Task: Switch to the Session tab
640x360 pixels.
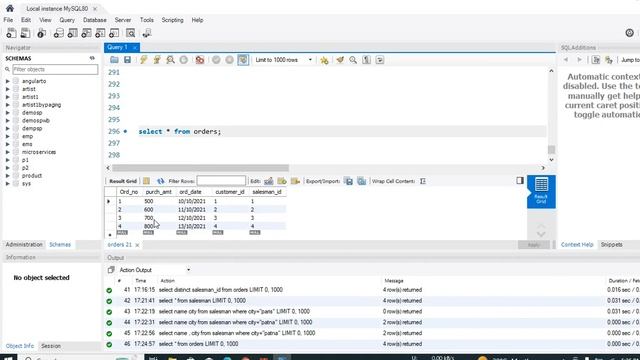Action: click(x=51, y=346)
